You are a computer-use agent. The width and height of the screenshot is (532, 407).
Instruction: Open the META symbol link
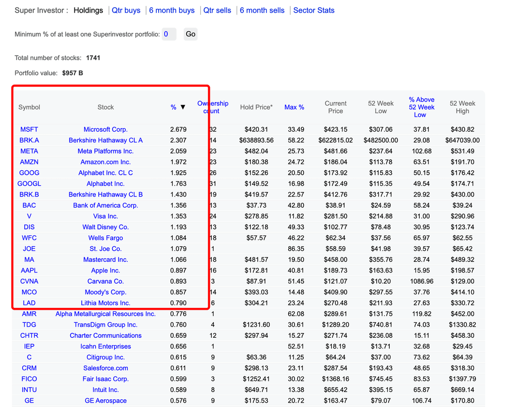29,151
